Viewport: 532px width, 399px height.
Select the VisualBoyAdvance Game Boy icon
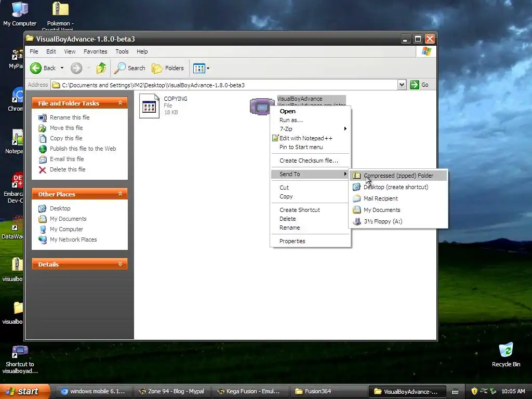click(262, 106)
